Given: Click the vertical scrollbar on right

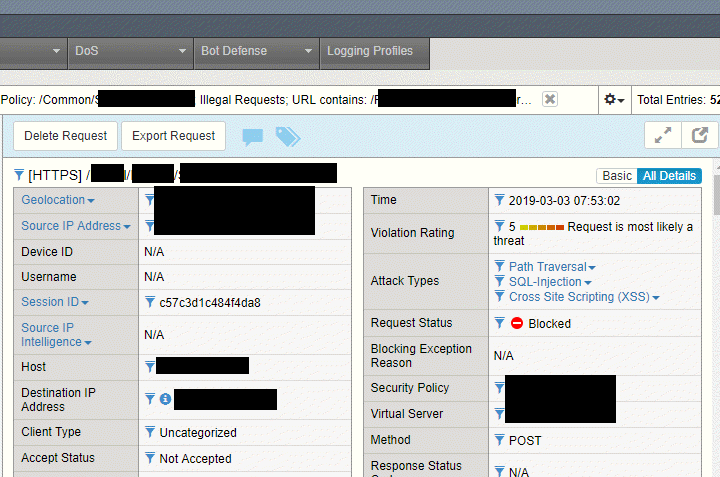Looking at the screenshot, I should [x=717, y=193].
